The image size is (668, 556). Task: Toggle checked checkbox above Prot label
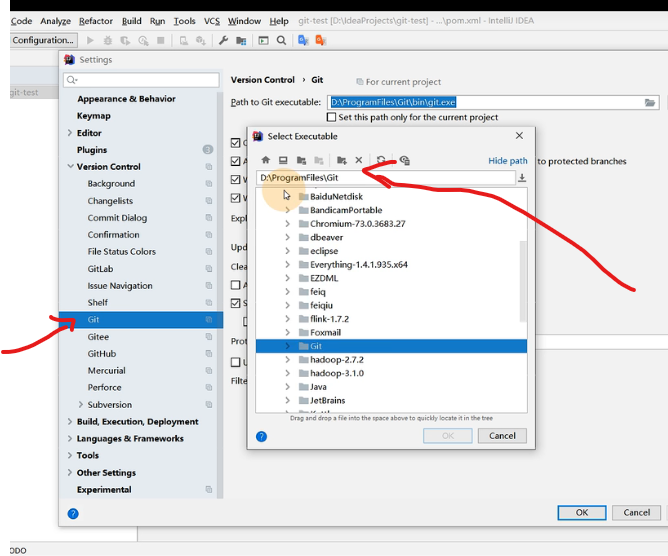(236, 303)
